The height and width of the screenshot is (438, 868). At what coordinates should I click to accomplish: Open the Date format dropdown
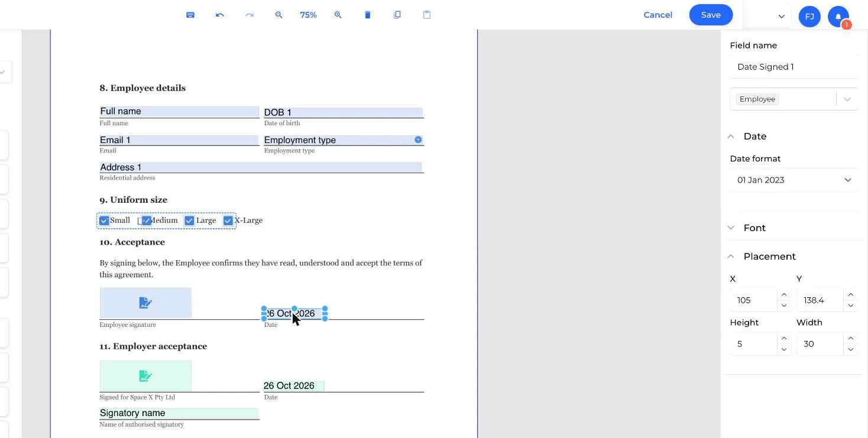793,180
